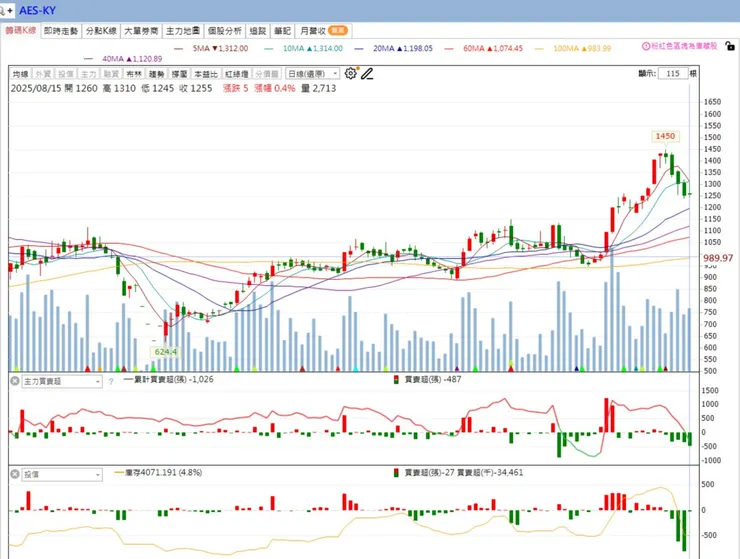Viewport: 740px width, 559px height.
Task: Select the pen drawing tool
Action: click(367, 74)
